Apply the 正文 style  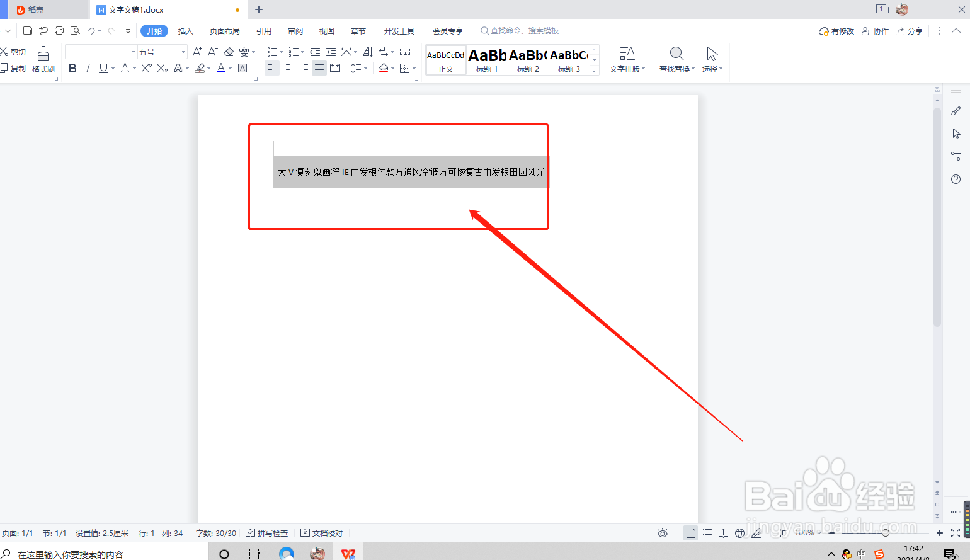(x=446, y=60)
